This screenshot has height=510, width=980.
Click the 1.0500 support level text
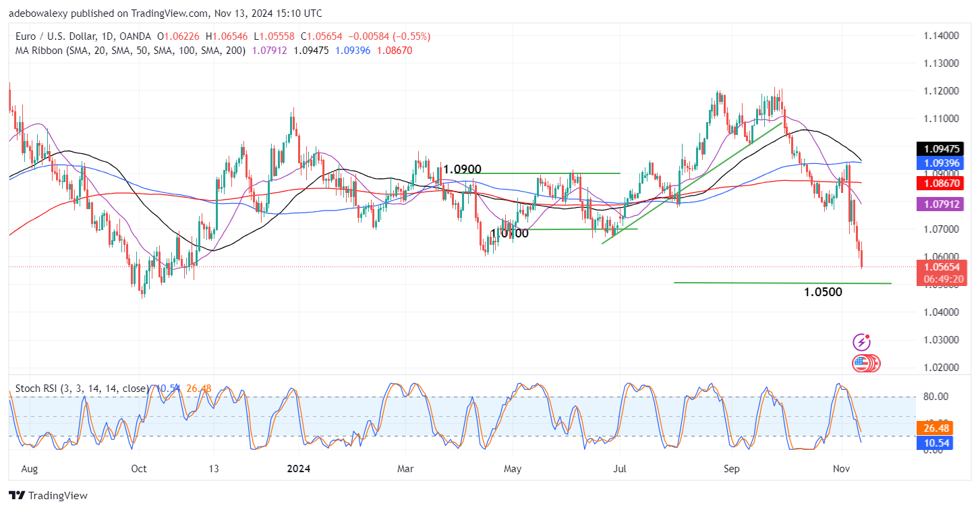[823, 293]
